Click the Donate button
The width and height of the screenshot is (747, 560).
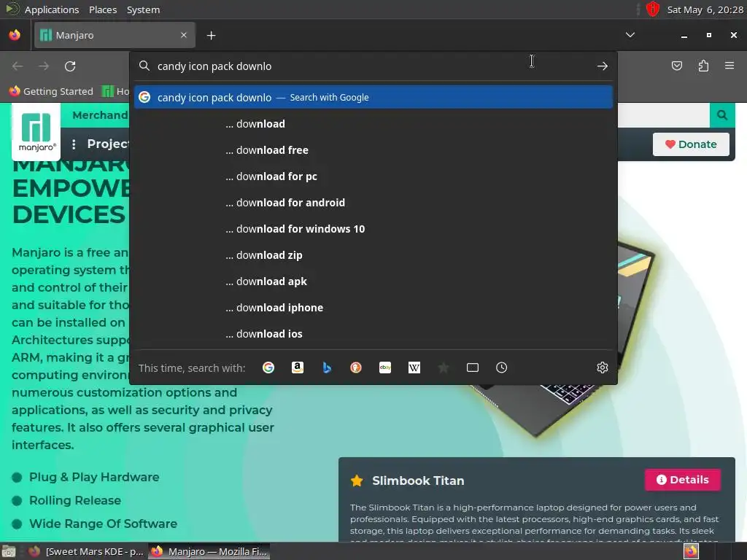691,144
